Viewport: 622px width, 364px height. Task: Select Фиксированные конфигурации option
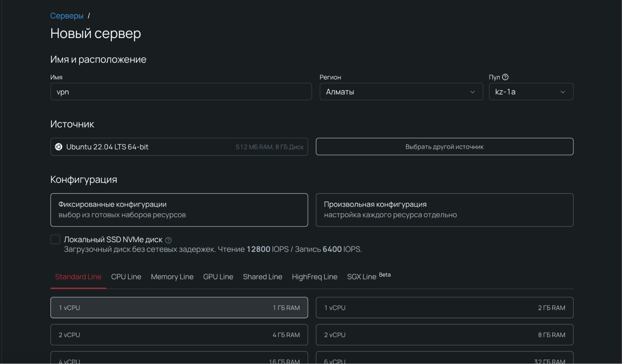tap(179, 210)
